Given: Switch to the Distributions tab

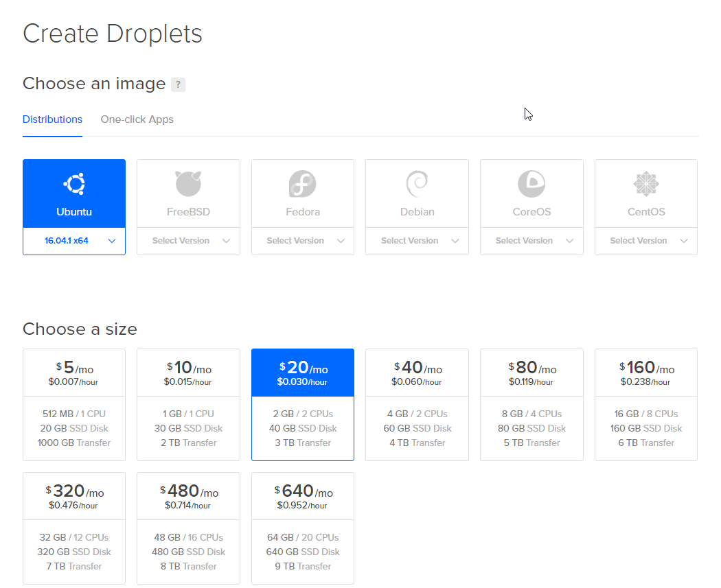Looking at the screenshot, I should point(52,119).
